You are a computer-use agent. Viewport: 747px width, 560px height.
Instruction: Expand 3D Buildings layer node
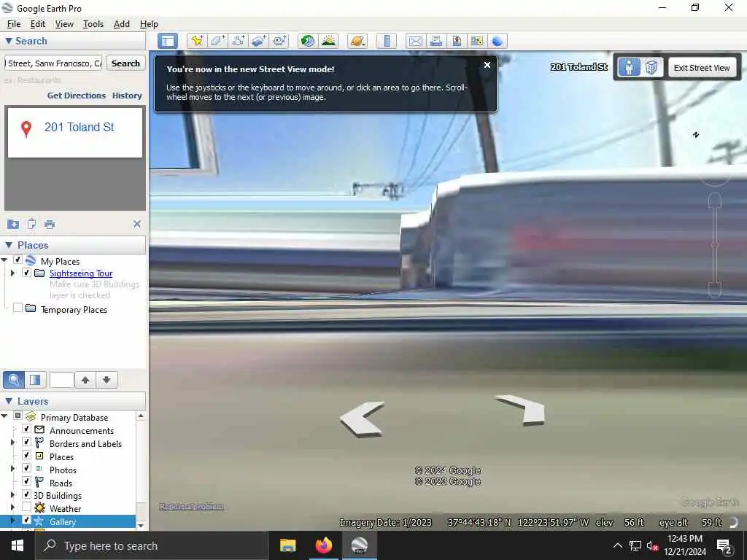coord(13,495)
